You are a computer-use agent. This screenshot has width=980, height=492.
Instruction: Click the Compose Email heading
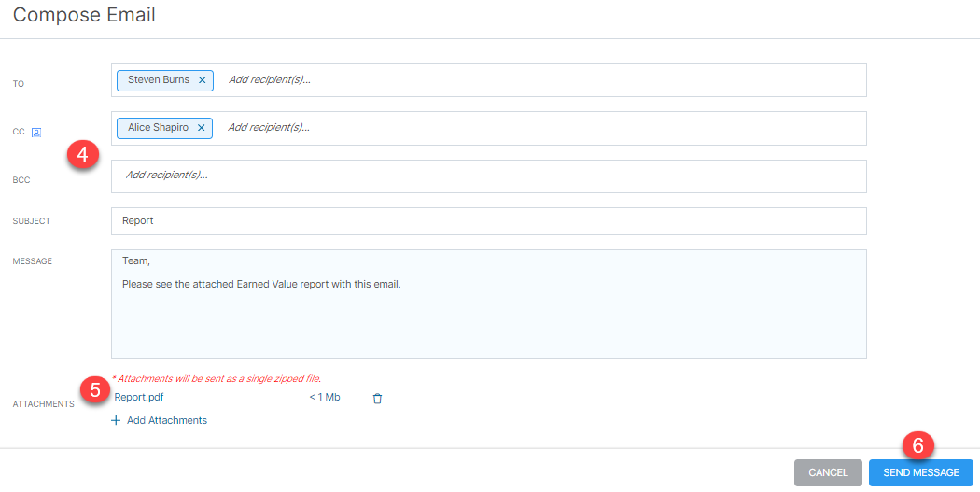[84, 14]
